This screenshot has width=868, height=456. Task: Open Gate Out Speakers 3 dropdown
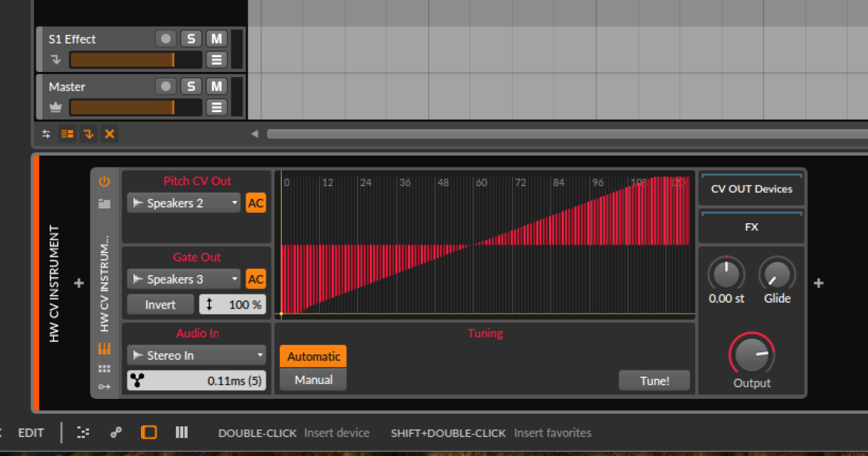pyautogui.click(x=184, y=280)
